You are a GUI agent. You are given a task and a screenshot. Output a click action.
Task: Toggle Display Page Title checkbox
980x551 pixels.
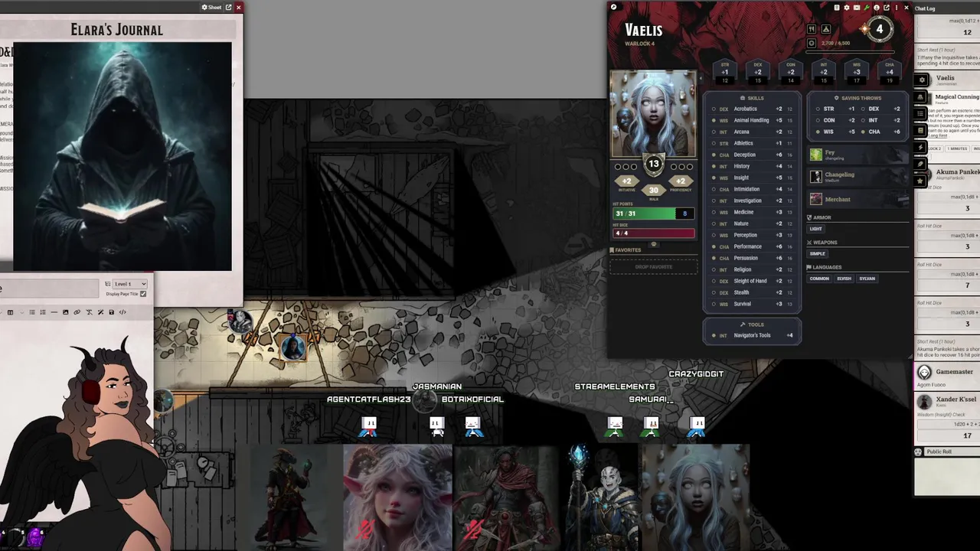pyautogui.click(x=143, y=294)
